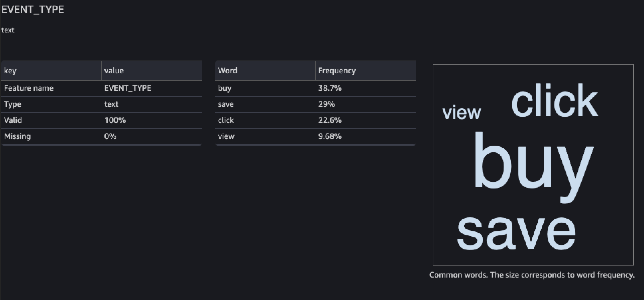
Task: Click the 'Common words' caption text
Action: (x=532, y=275)
